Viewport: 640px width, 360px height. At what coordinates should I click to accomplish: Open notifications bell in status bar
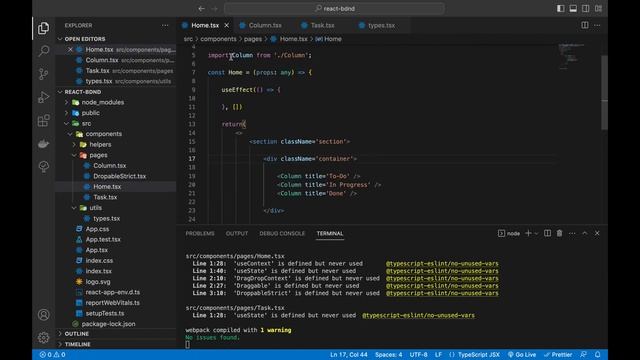coord(598,354)
